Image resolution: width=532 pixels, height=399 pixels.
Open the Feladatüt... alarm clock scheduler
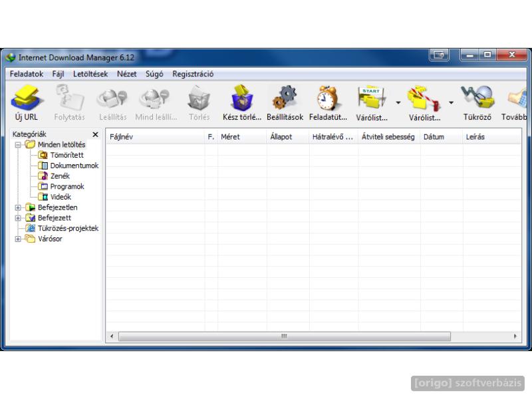pos(327,98)
